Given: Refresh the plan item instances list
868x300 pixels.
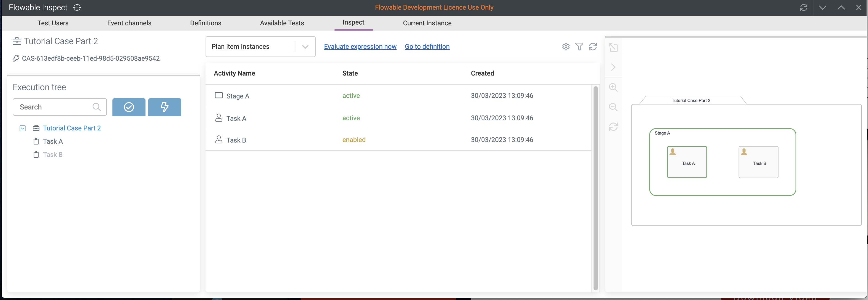Looking at the screenshot, I should coord(593,47).
